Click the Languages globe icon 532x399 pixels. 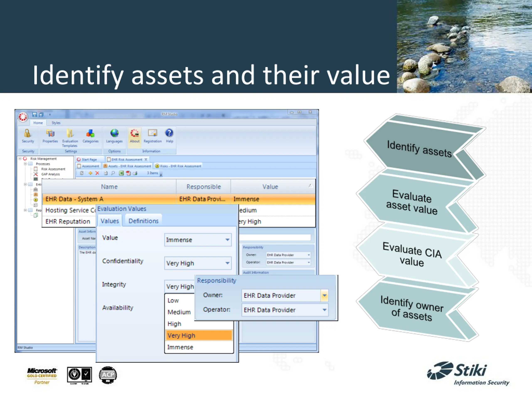(x=115, y=133)
